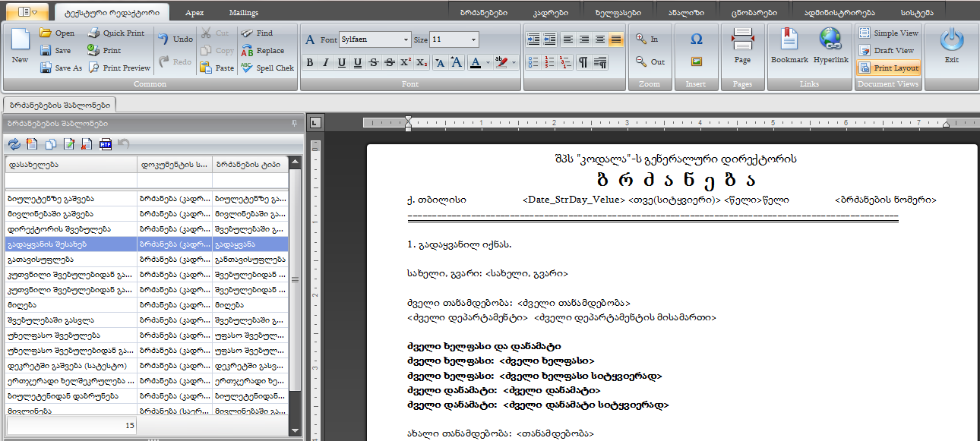
Task: Open the Spell Chek tool
Action: (x=267, y=68)
